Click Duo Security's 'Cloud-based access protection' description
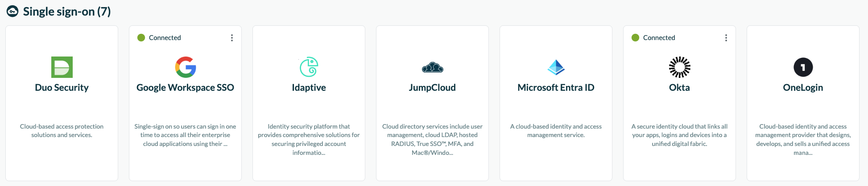 click(x=62, y=131)
